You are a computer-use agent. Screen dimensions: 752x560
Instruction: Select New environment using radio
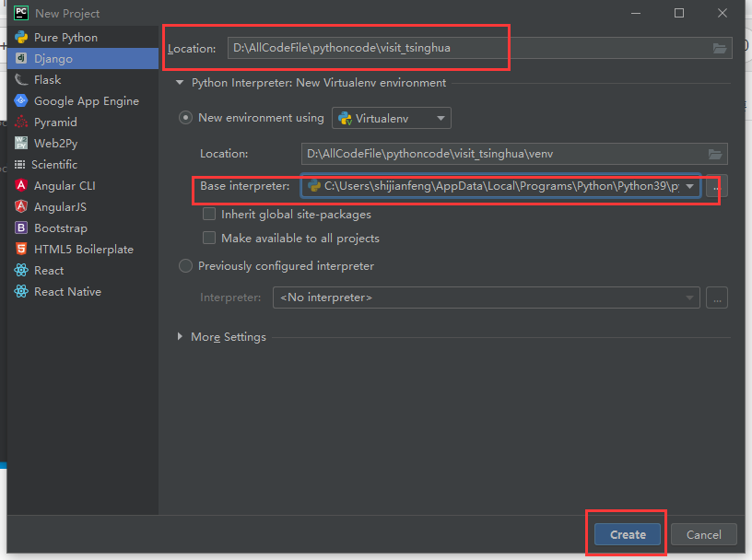click(185, 118)
